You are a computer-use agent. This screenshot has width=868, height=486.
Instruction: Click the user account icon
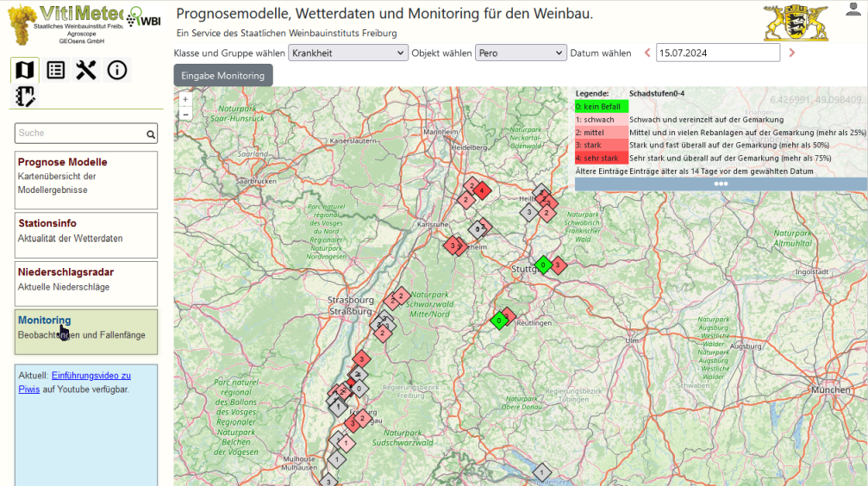click(x=853, y=9)
